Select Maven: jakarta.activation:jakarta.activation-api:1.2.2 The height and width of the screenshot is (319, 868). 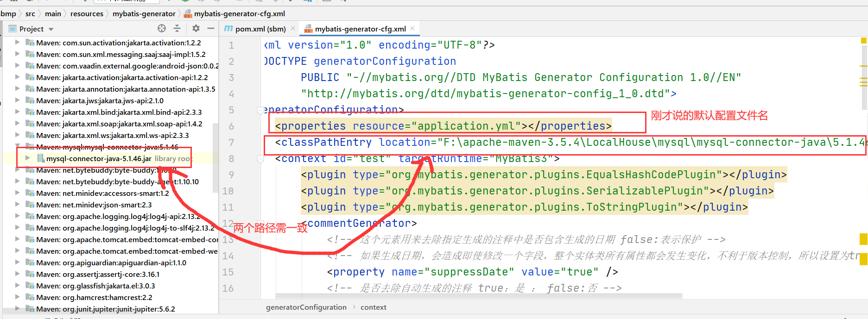pos(122,77)
